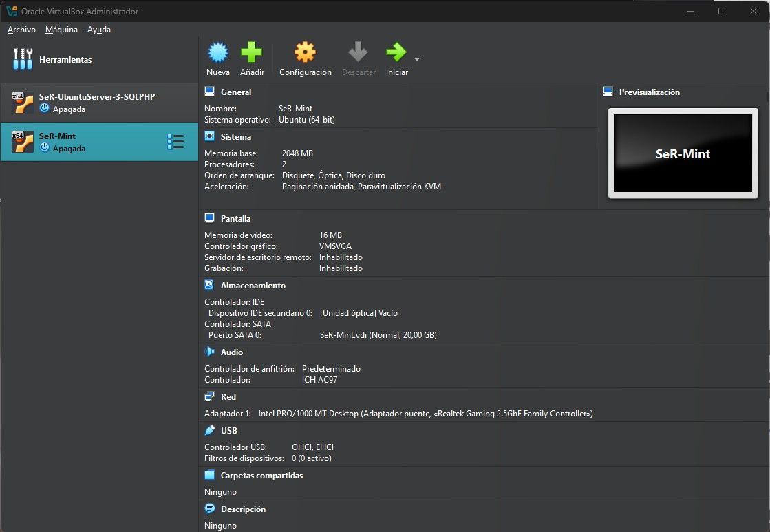Click the Descripción speech bubble icon
The height and width of the screenshot is (532, 770).
pos(210,509)
